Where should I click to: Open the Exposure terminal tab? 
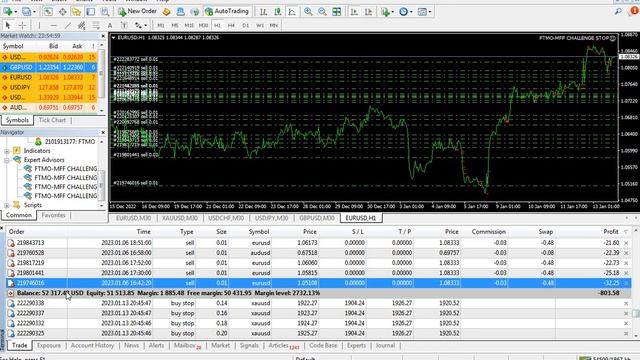(x=49, y=345)
